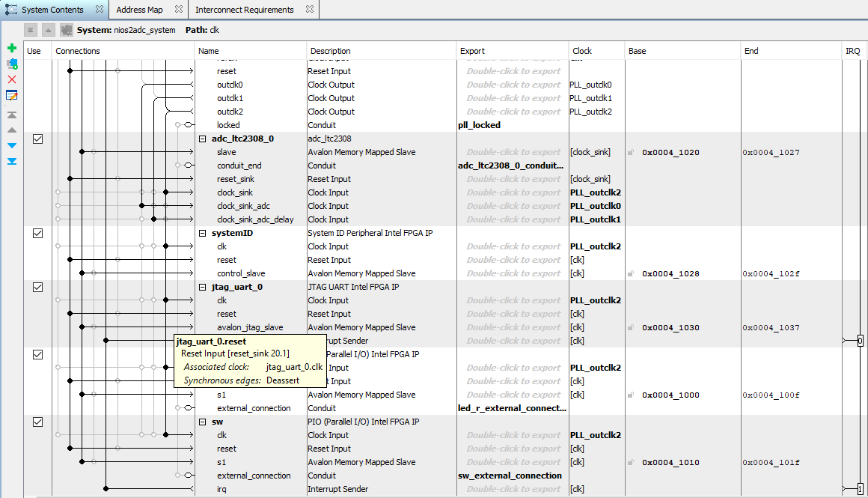Click the System Contents tab icon
The height and width of the screenshot is (498, 868).
coord(11,10)
